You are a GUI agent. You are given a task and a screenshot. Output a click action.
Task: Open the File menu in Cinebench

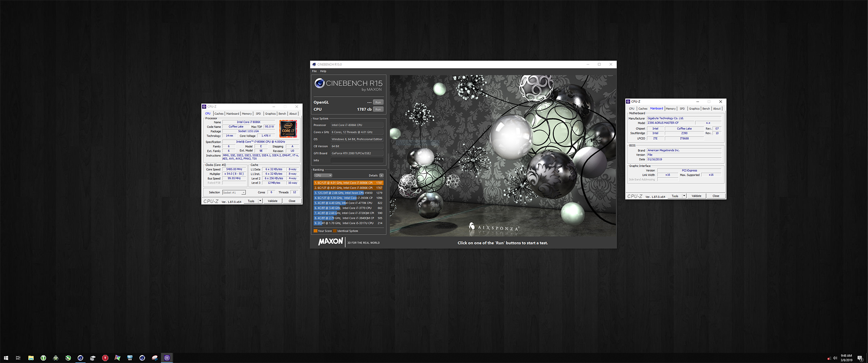point(314,71)
